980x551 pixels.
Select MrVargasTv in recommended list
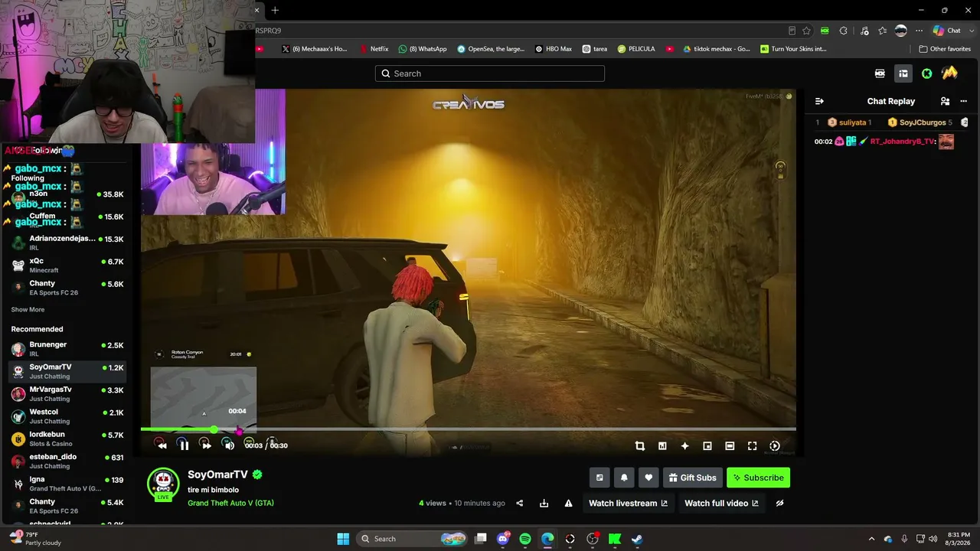(67, 393)
